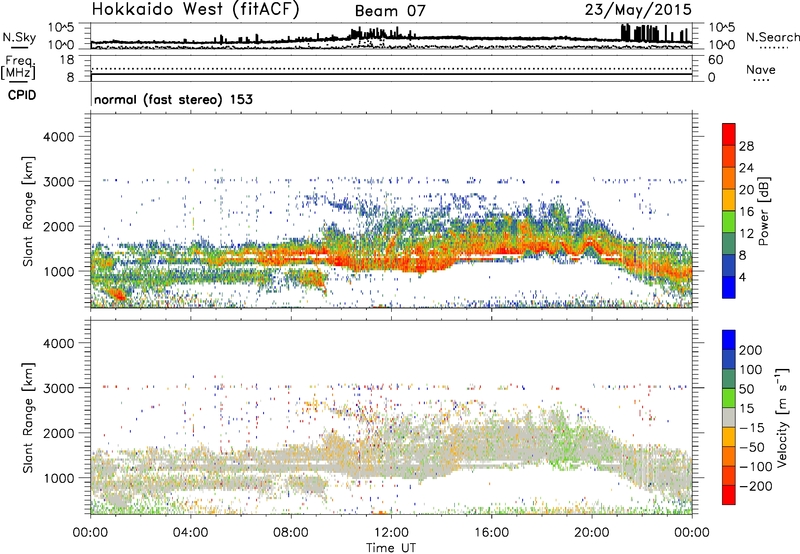Click the 'CPID' label
Viewport: 800px width, 554px height.
(22, 95)
